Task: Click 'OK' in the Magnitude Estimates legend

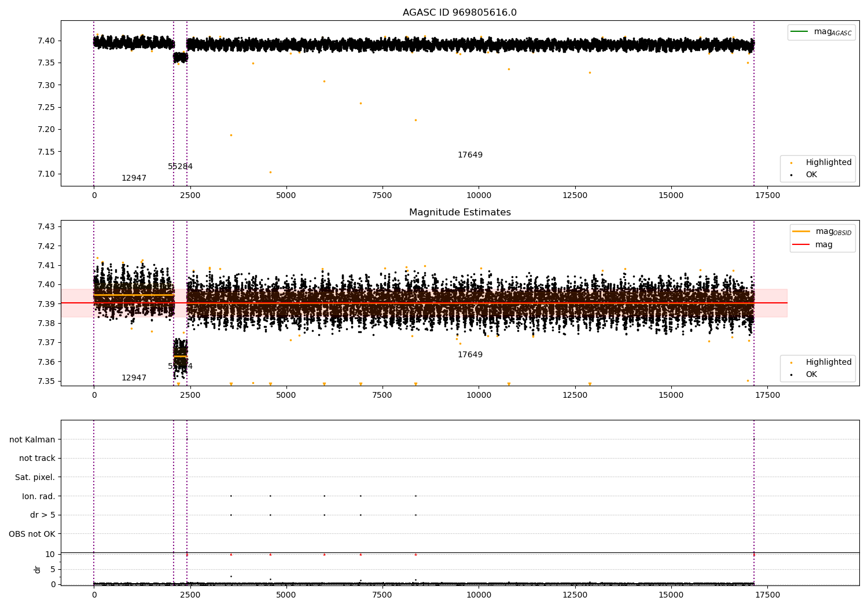Action: pyautogui.click(x=804, y=375)
